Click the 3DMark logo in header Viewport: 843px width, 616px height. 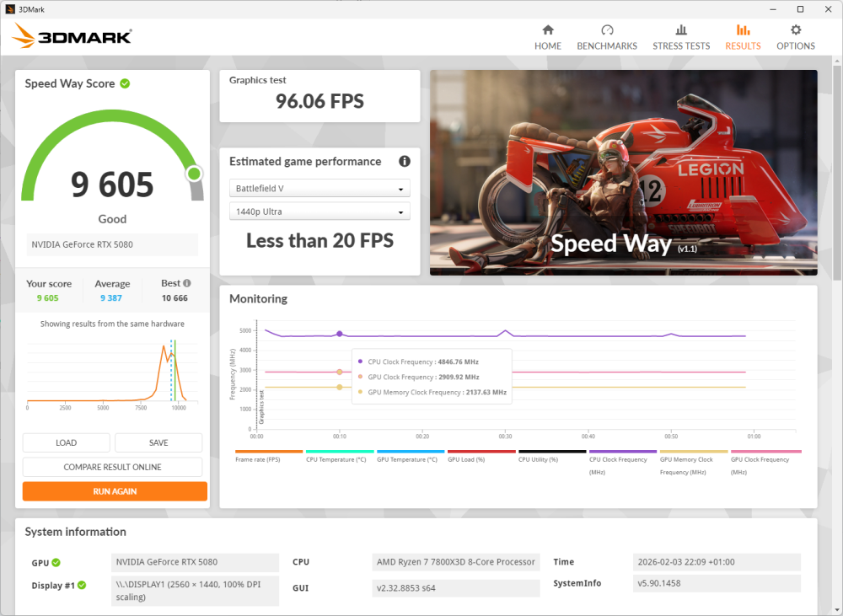click(x=72, y=36)
